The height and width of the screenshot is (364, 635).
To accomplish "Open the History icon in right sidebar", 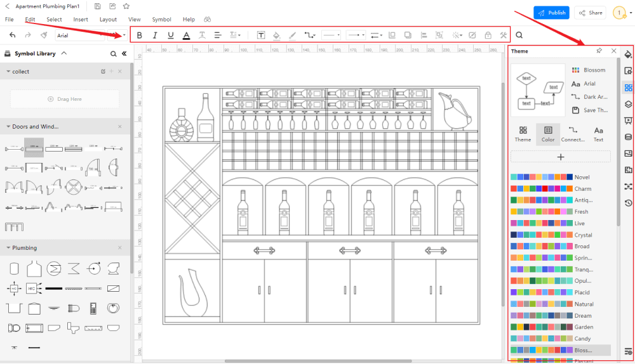I will pyautogui.click(x=628, y=203).
